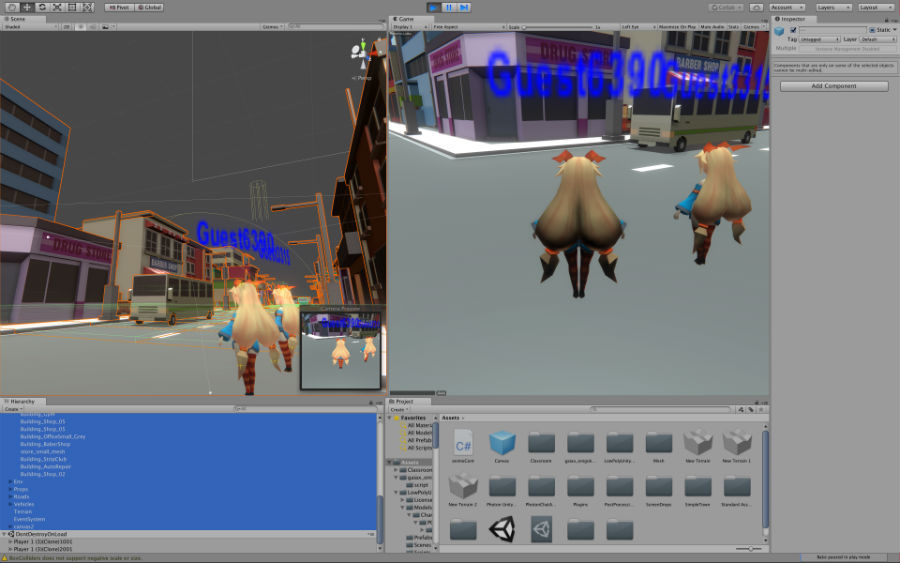Image resolution: width=900 pixels, height=563 pixels.
Task: Click the object cube icon in Inspector
Action: (x=779, y=32)
